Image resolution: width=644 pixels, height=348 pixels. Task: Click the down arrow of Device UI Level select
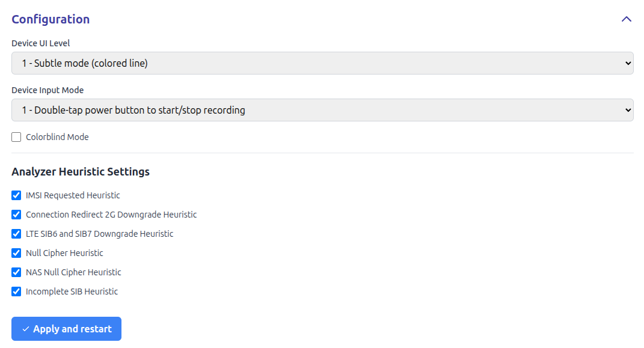tap(628, 63)
